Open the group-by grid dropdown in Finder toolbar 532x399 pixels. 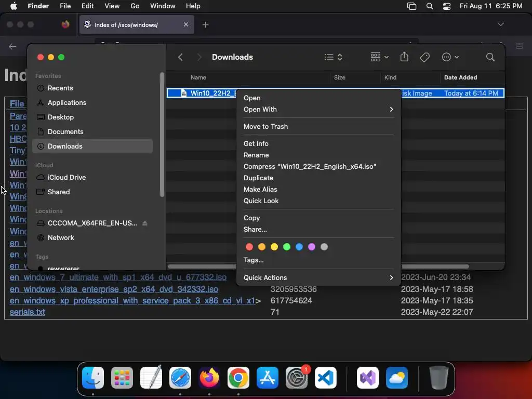(379, 57)
